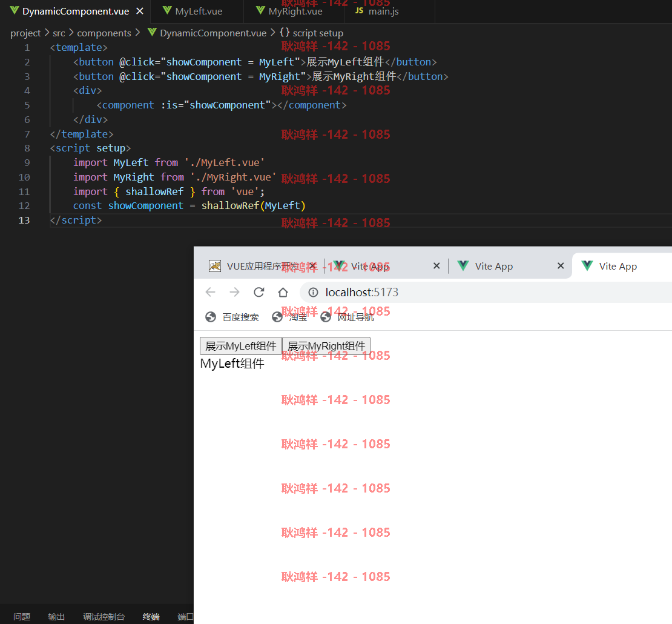Reload the localhost page
Viewport: 672px width, 624px height.
point(259,293)
